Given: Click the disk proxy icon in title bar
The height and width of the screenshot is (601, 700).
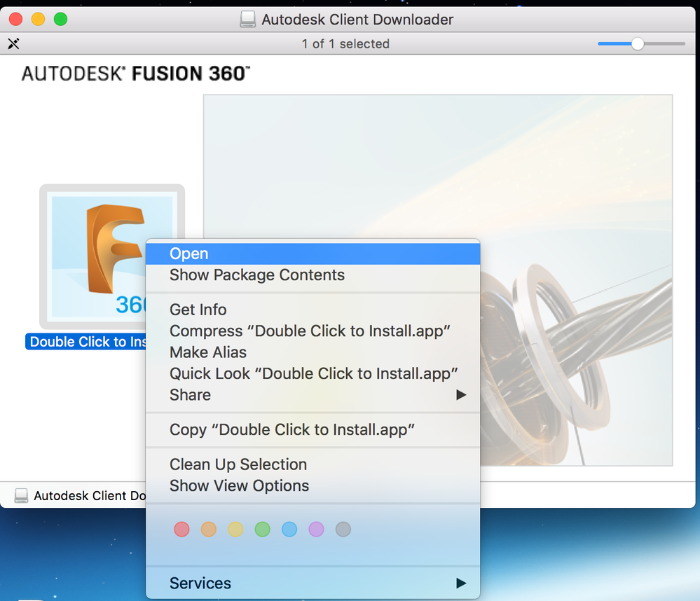Looking at the screenshot, I should (248, 19).
